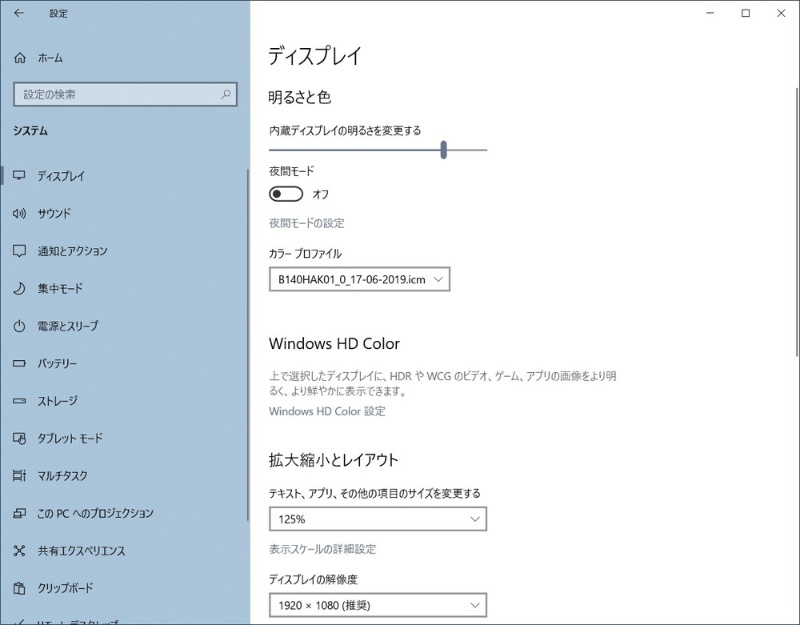Open ストレージ settings
This screenshot has width=800, height=625.
123,401
